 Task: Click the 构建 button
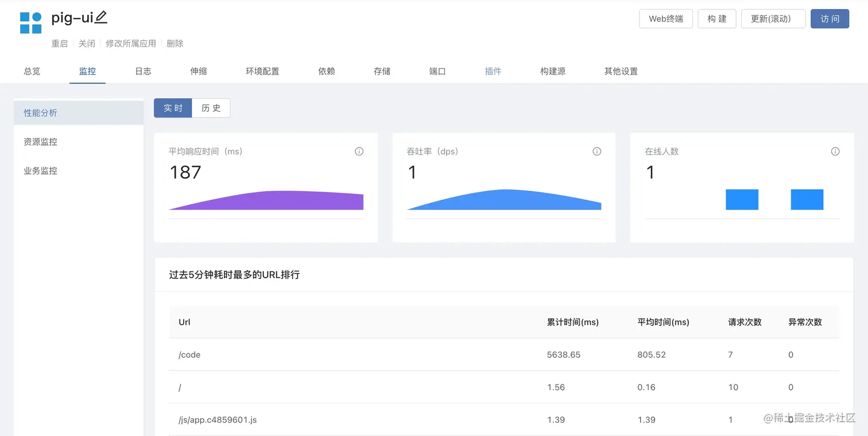point(717,18)
